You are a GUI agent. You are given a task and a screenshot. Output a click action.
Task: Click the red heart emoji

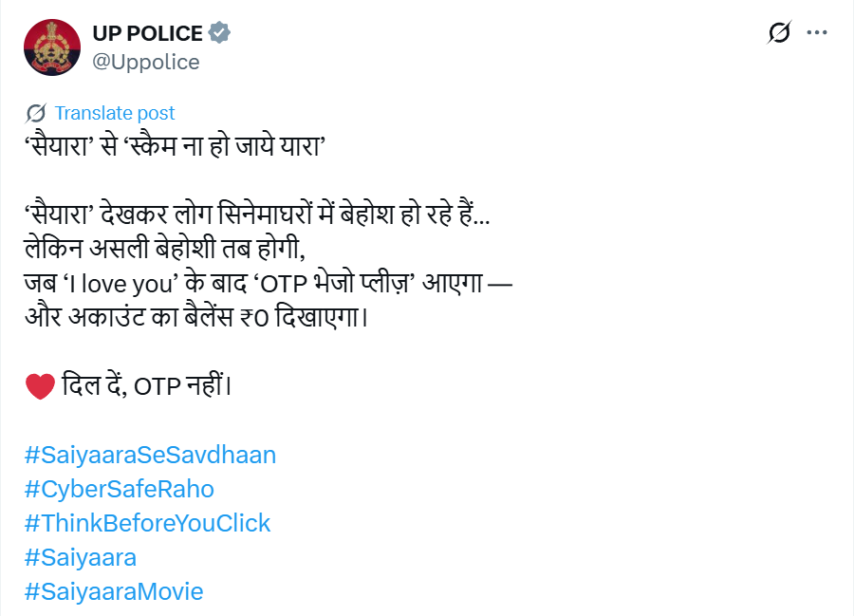click(40, 386)
